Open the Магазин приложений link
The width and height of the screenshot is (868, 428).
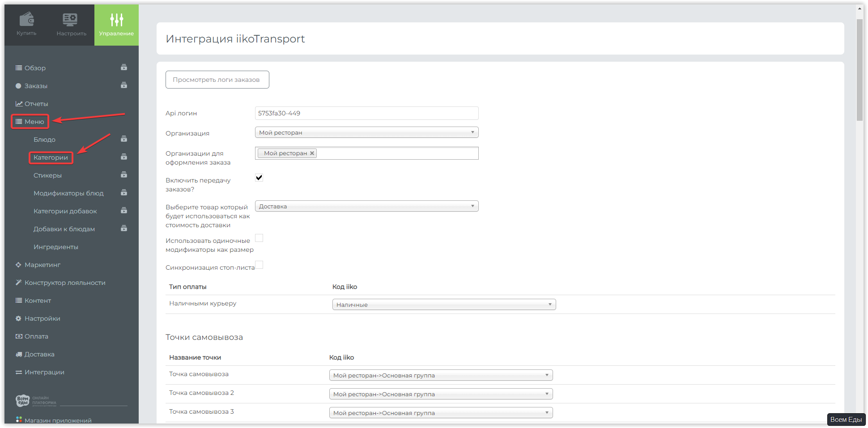click(x=58, y=420)
